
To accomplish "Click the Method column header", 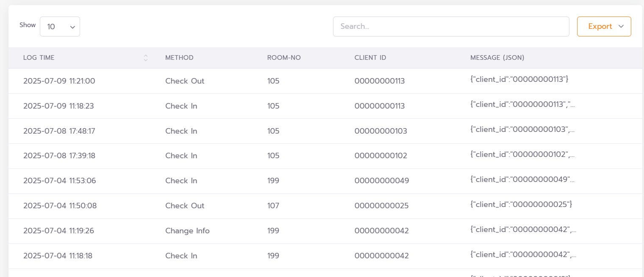I will tap(179, 58).
